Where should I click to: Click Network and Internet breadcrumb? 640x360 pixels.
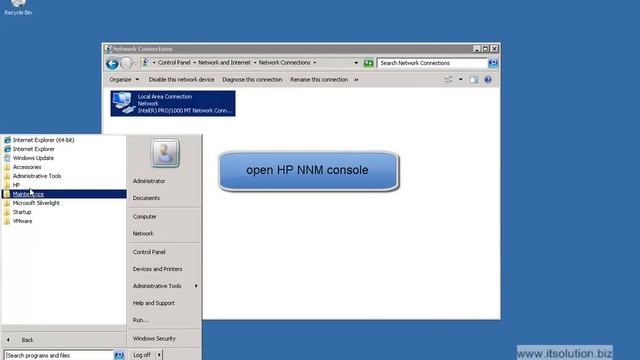click(x=224, y=62)
